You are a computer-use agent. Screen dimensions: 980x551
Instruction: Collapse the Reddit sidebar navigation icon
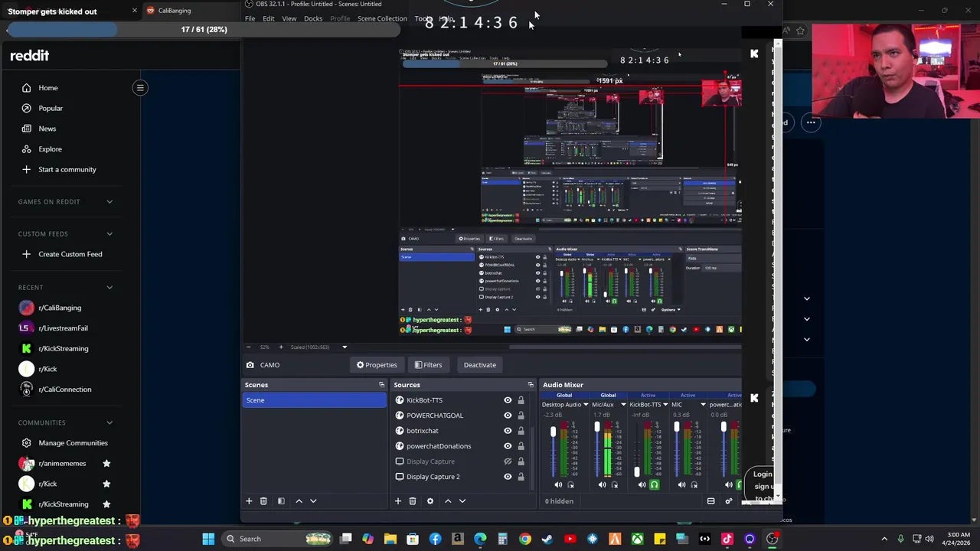pos(140,88)
